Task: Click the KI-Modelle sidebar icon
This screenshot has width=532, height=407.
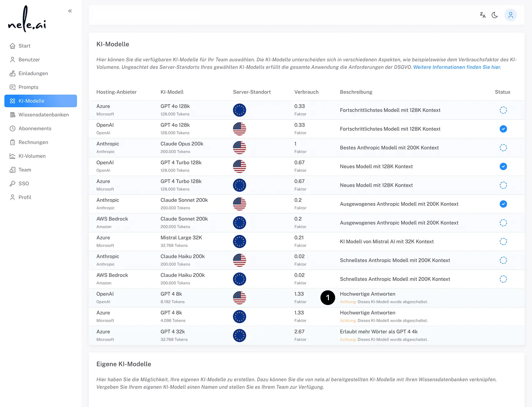Action: [x=13, y=101]
